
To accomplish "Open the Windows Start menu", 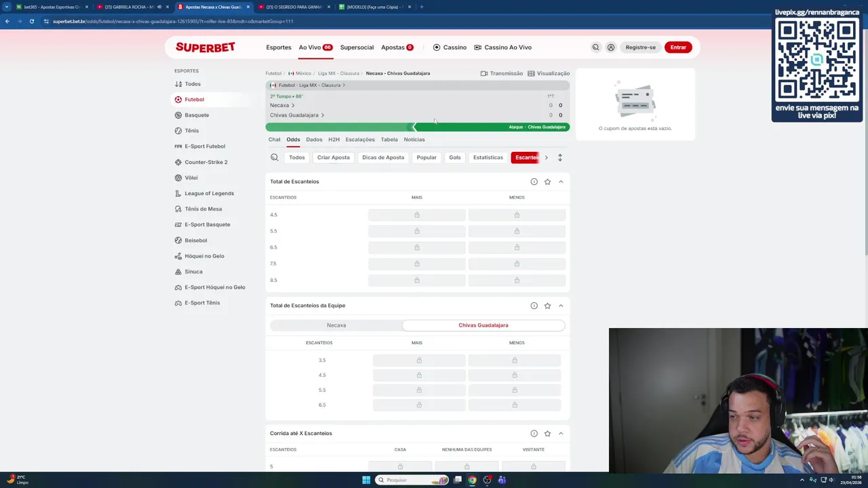I will pyautogui.click(x=366, y=480).
